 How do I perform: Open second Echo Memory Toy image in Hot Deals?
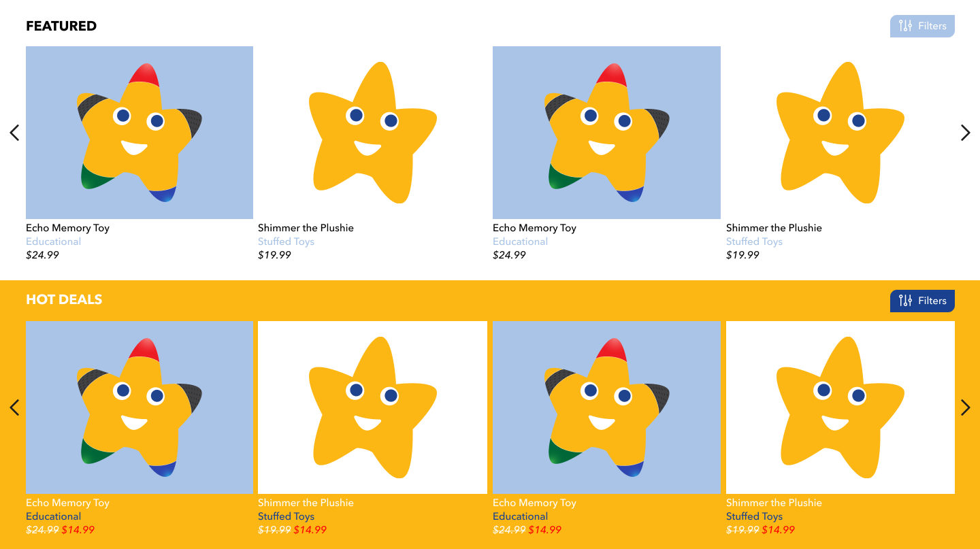[x=606, y=407]
